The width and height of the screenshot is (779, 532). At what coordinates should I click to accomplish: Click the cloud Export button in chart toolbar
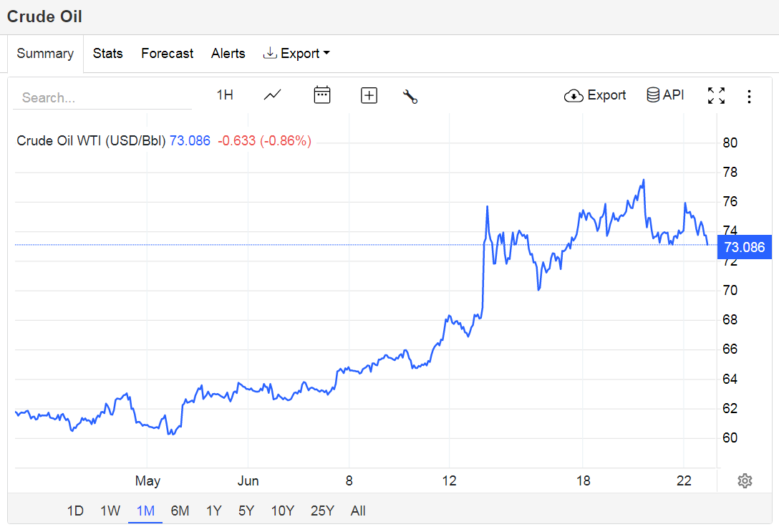coord(595,95)
